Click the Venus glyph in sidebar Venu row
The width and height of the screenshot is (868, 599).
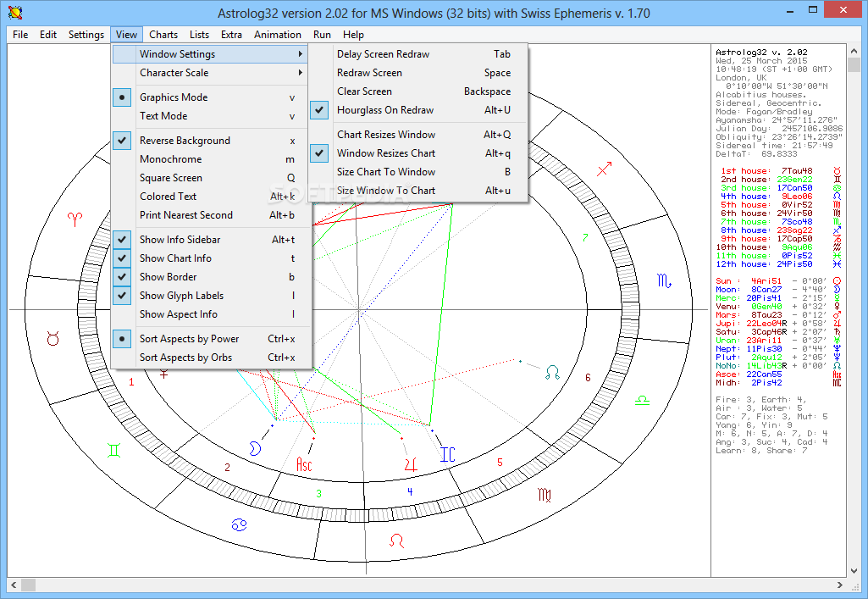pos(837,306)
